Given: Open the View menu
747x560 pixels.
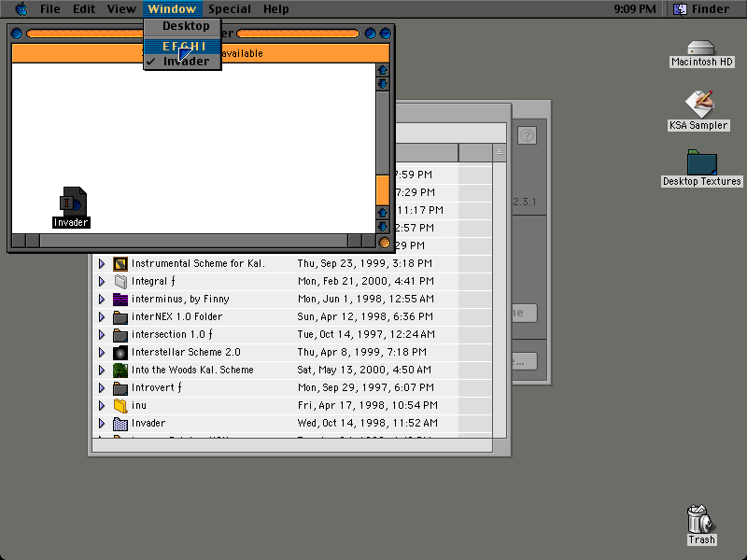Looking at the screenshot, I should click(121, 9).
